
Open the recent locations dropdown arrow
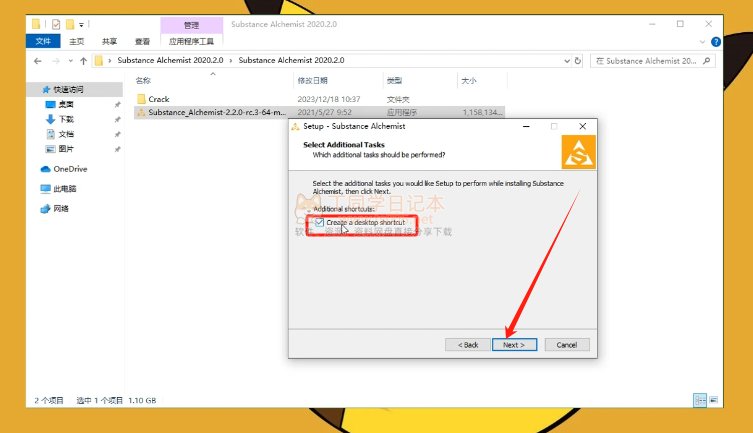pos(71,61)
